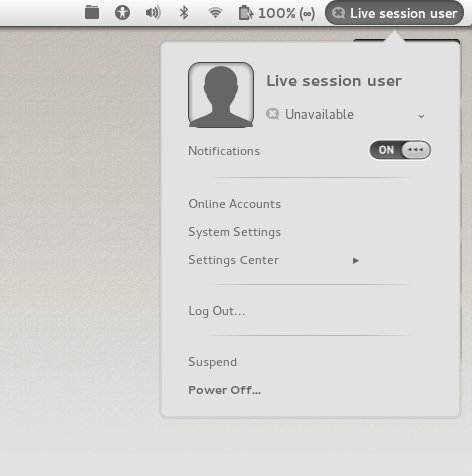This screenshot has height=476, width=472.
Task: Choose Power Off...
Action: point(224,390)
